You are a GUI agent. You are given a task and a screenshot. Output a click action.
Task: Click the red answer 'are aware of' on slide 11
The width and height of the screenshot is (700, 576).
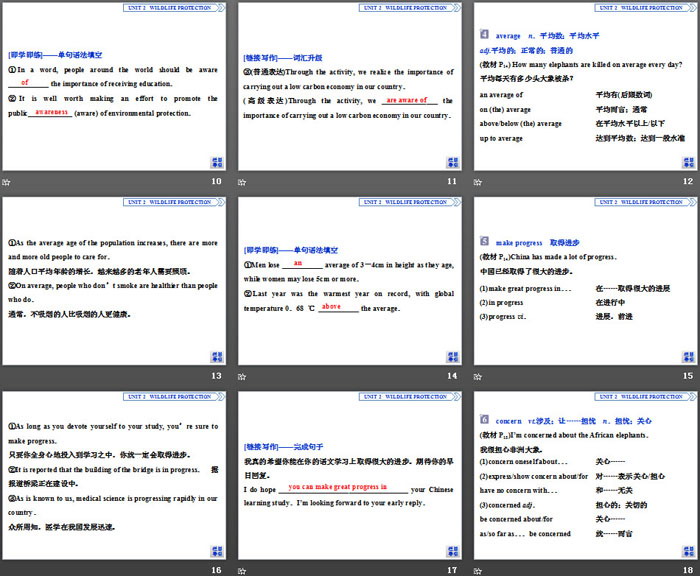click(407, 100)
